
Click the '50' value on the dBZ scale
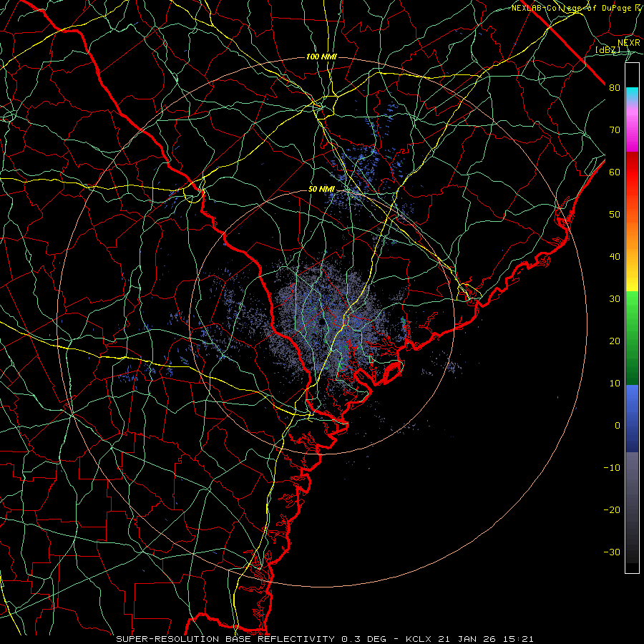click(615, 215)
